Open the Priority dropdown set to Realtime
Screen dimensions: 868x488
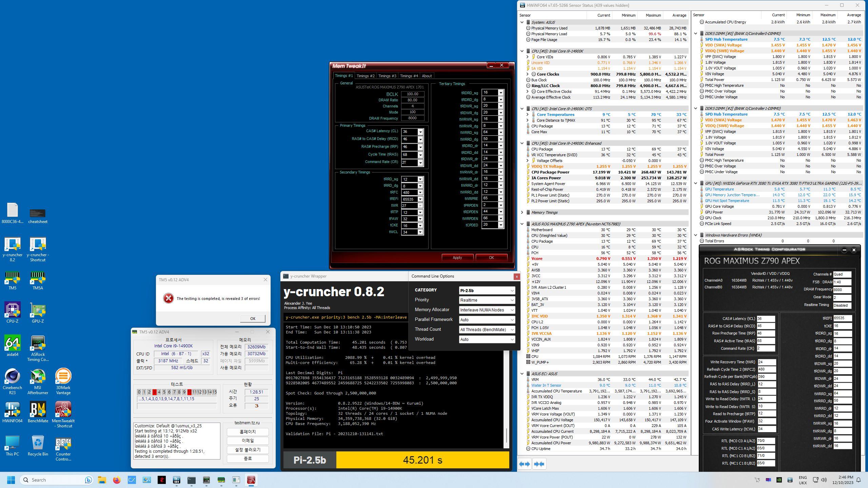tap(487, 300)
